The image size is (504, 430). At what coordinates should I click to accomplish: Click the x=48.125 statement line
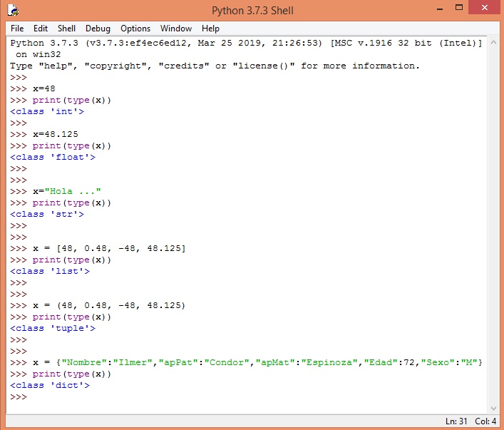(56, 135)
